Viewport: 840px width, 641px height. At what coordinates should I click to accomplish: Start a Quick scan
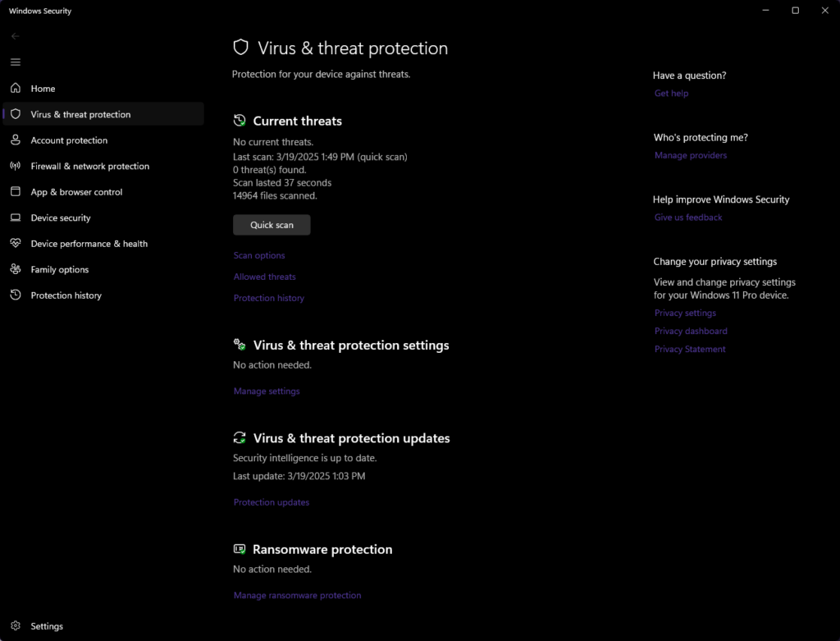coord(272,225)
